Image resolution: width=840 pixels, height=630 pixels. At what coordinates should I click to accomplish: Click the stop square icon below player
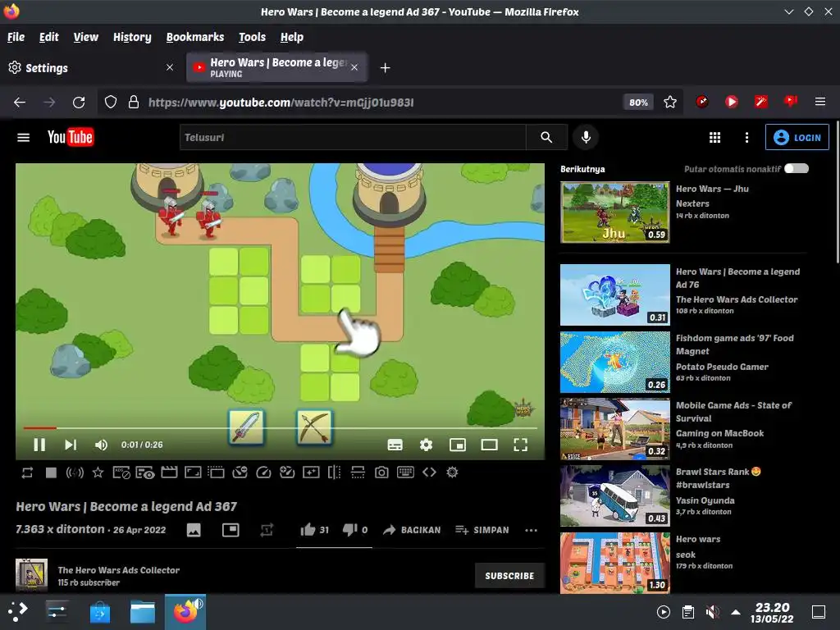click(x=51, y=472)
